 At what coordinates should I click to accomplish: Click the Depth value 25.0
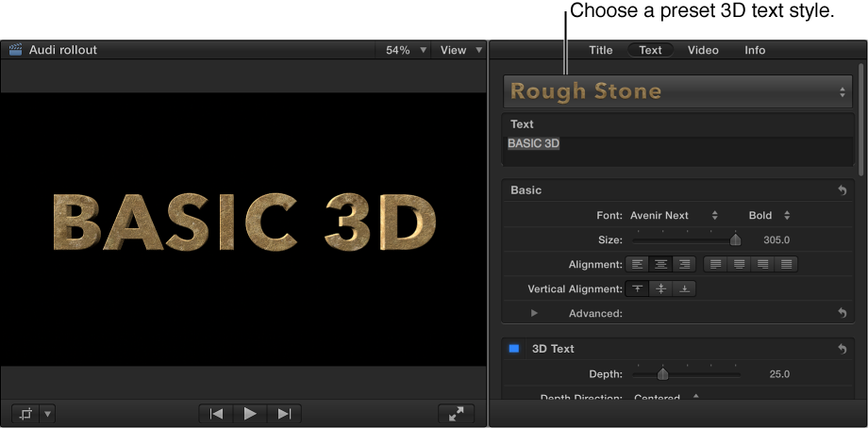pos(779,374)
